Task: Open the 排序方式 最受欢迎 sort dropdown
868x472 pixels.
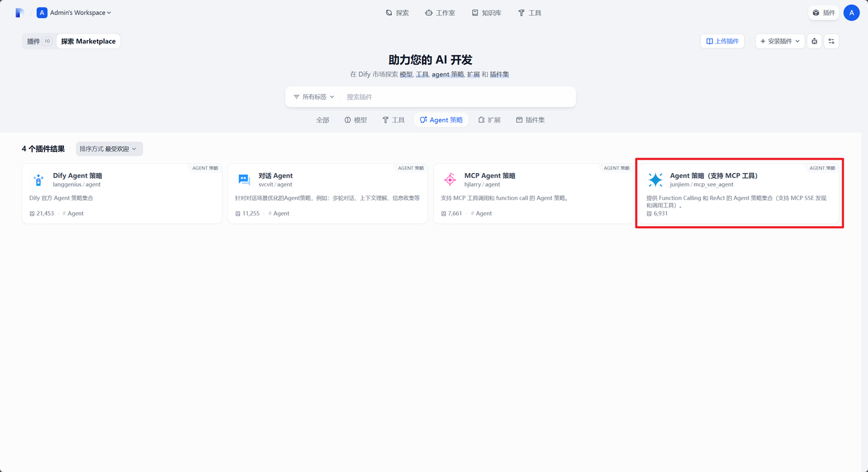Action: click(108, 149)
